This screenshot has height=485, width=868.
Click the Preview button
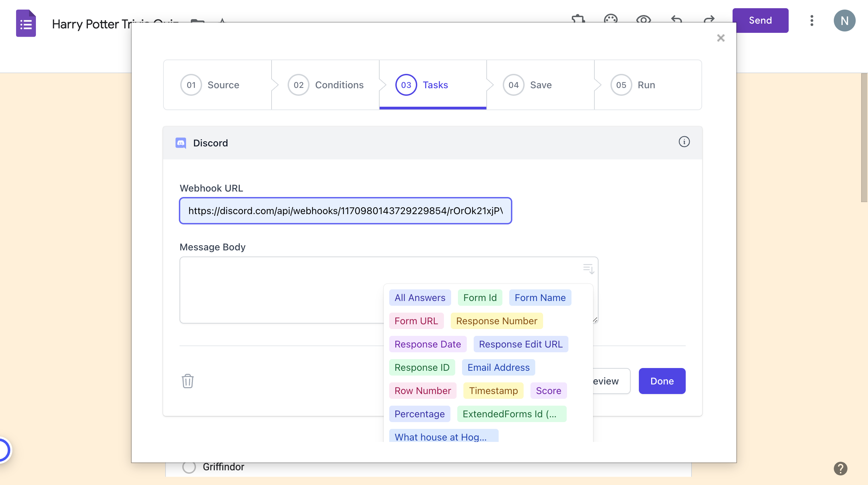pyautogui.click(x=611, y=381)
